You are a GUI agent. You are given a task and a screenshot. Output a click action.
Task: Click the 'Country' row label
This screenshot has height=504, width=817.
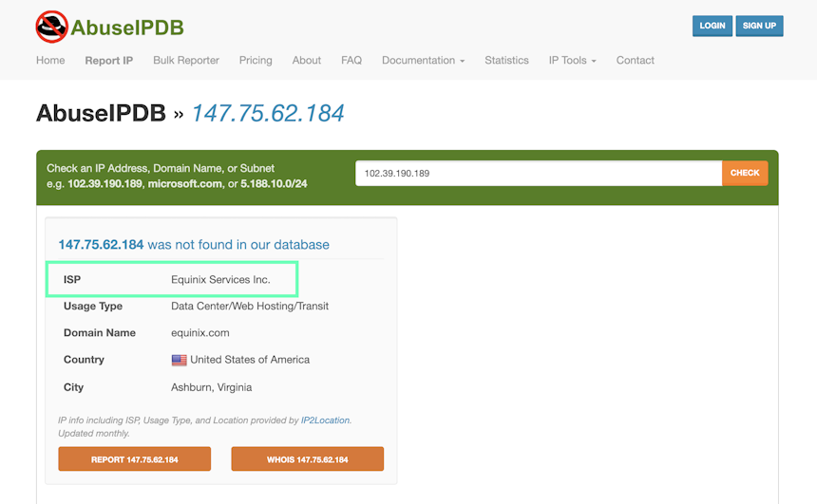coord(84,360)
